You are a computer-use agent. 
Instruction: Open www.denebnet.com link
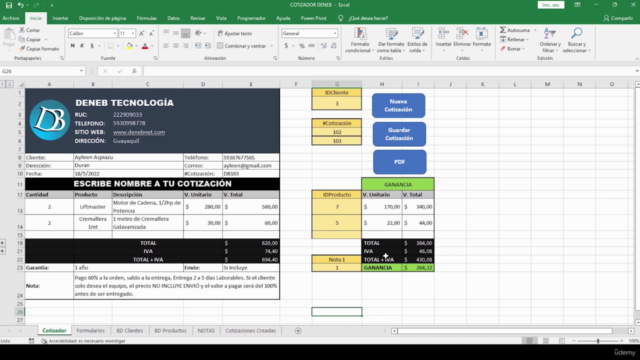point(139,132)
